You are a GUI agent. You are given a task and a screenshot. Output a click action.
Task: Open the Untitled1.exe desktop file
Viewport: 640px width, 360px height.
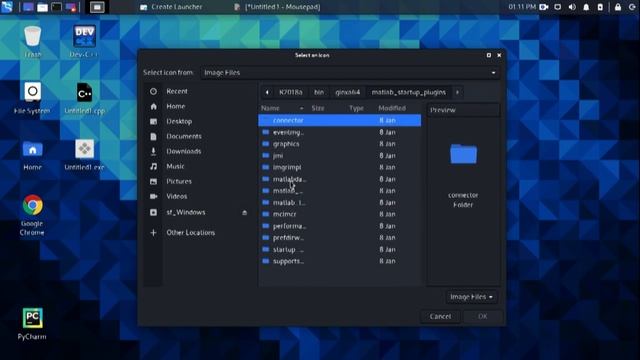click(84, 149)
